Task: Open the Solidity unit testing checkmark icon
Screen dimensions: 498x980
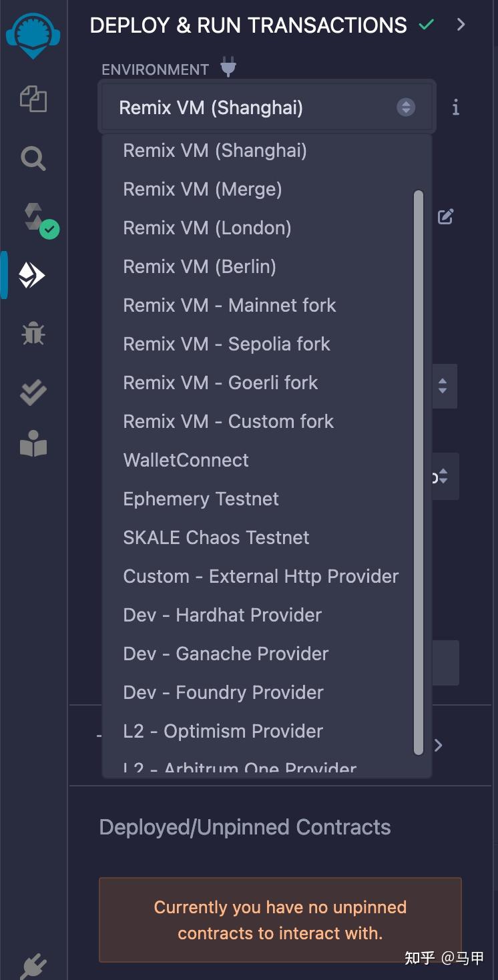Action: [33, 393]
